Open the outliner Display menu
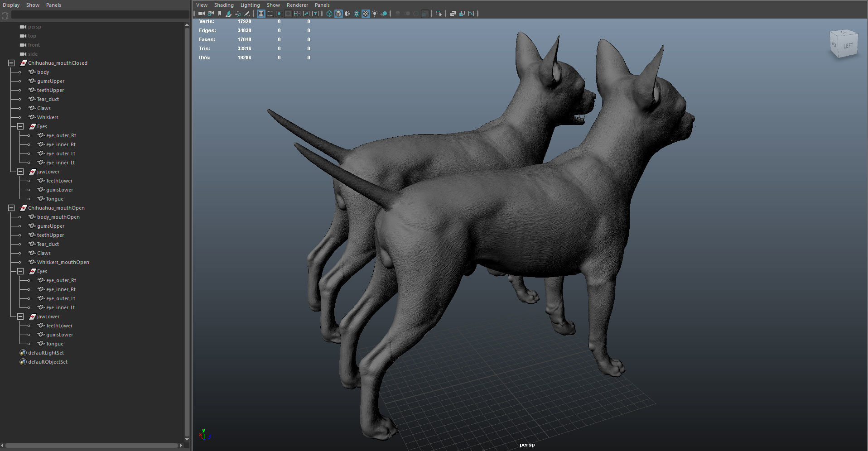 click(x=11, y=5)
